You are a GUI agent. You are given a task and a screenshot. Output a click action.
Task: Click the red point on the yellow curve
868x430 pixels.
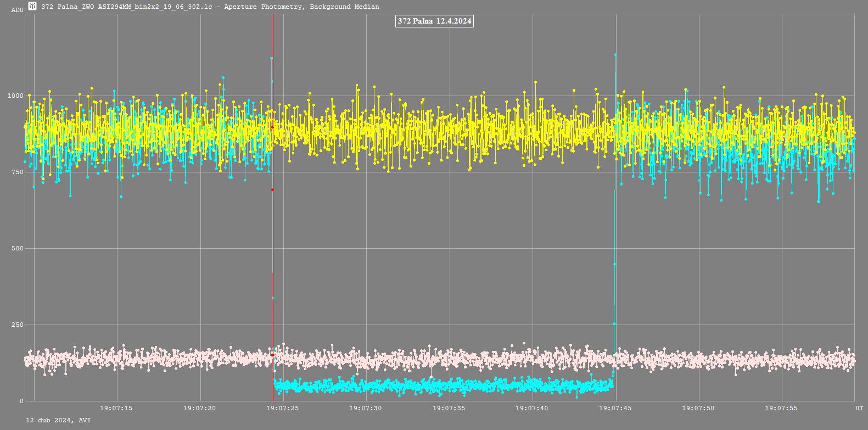pos(272,127)
